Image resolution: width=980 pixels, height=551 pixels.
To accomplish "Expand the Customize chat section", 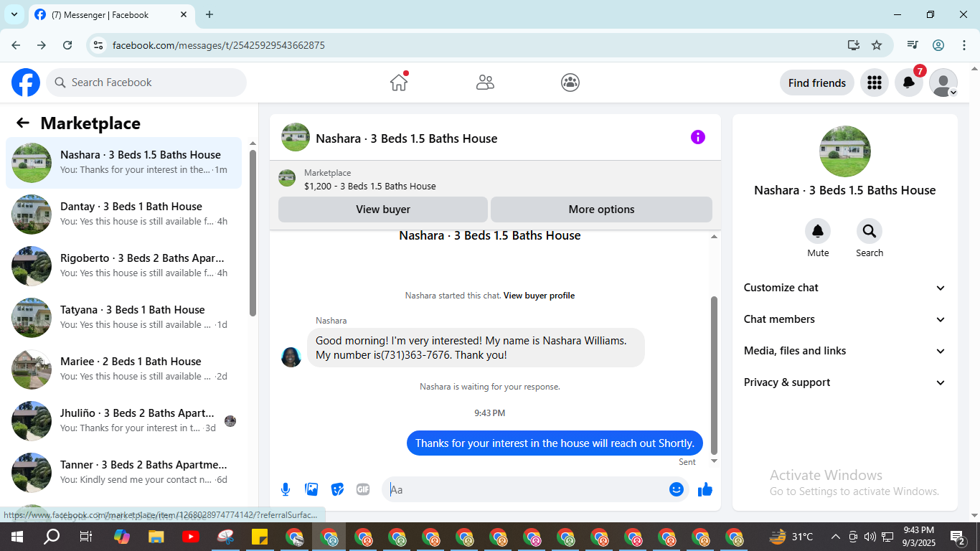I will pyautogui.click(x=845, y=288).
